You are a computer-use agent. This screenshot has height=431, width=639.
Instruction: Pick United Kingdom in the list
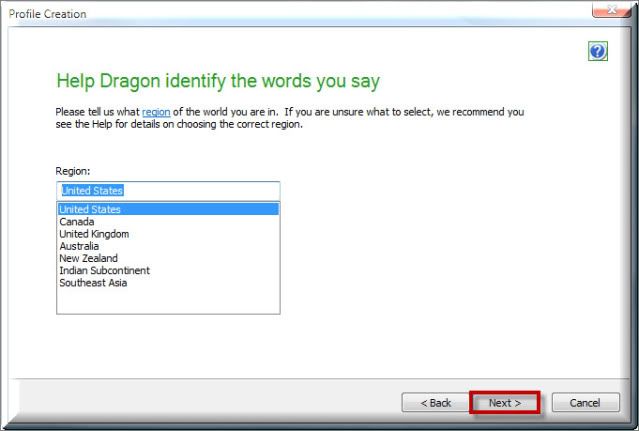(x=168, y=234)
